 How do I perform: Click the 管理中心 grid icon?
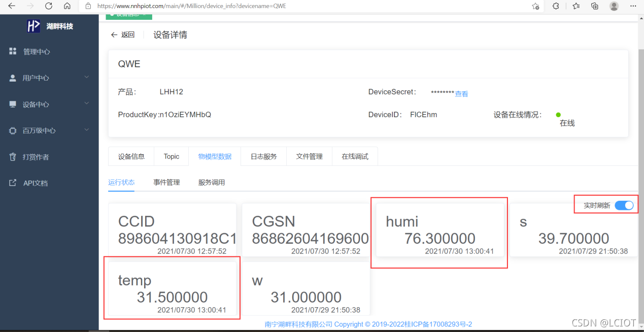13,51
